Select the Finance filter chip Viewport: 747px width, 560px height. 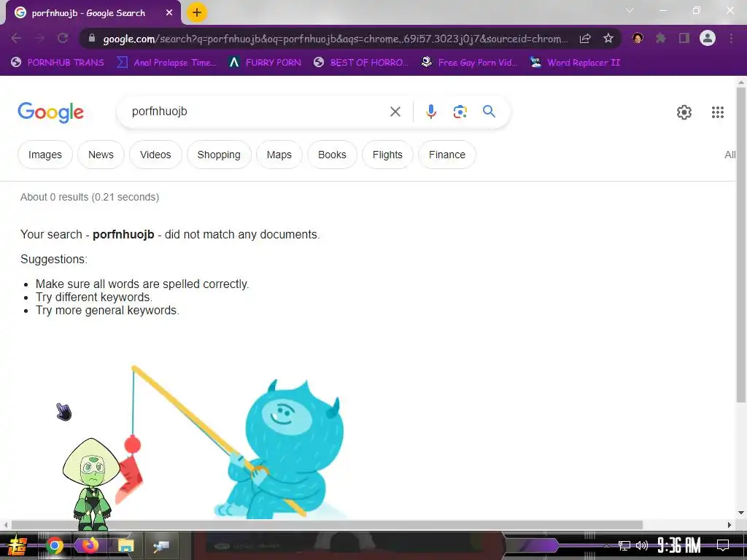pyautogui.click(x=447, y=155)
